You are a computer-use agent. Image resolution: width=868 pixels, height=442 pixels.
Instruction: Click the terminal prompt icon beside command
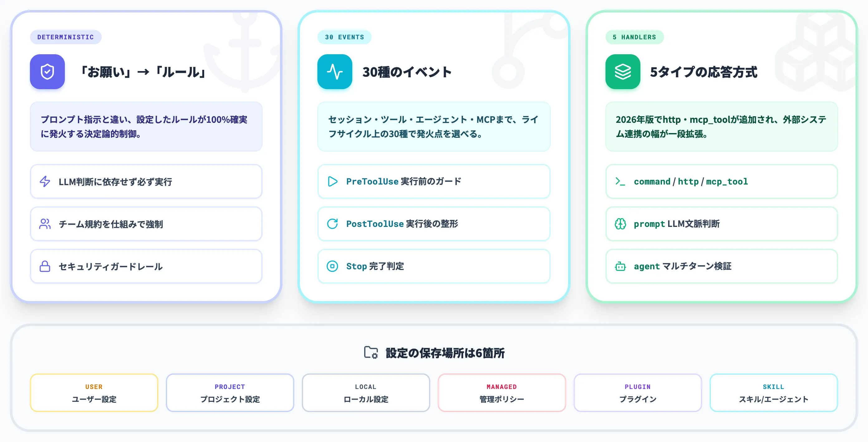coord(620,182)
